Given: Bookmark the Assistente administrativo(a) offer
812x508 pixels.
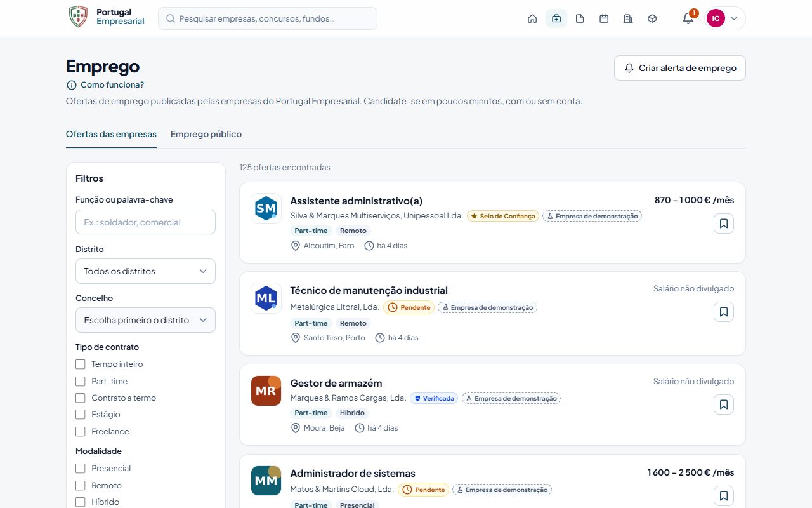Looking at the screenshot, I should click(724, 224).
